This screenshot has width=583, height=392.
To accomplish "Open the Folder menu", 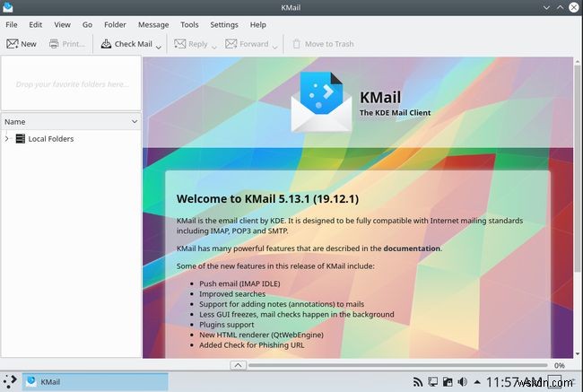I will pyautogui.click(x=115, y=24).
